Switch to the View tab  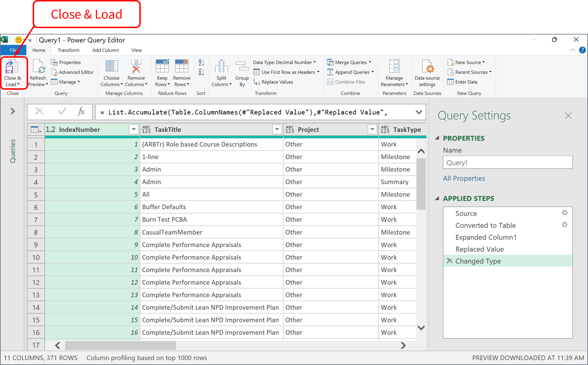pos(136,50)
